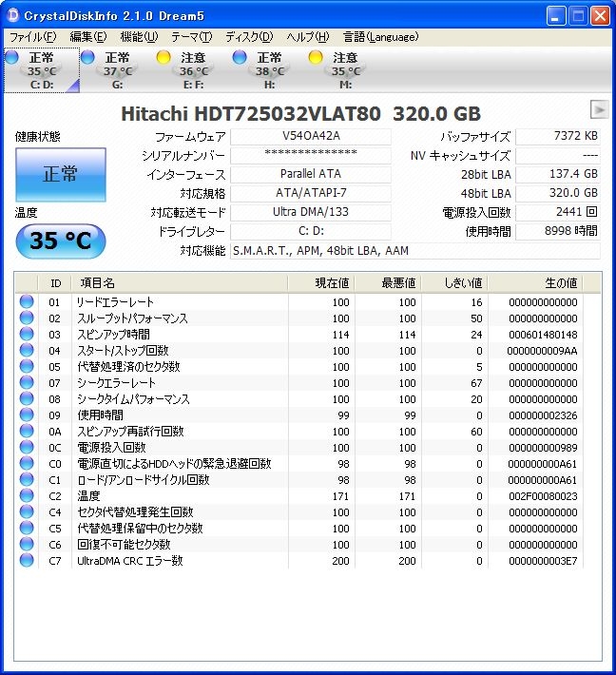Image resolution: width=616 pixels, height=675 pixels.
Task: Click the Parallel ATA interface field
Action: (x=311, y=174)
